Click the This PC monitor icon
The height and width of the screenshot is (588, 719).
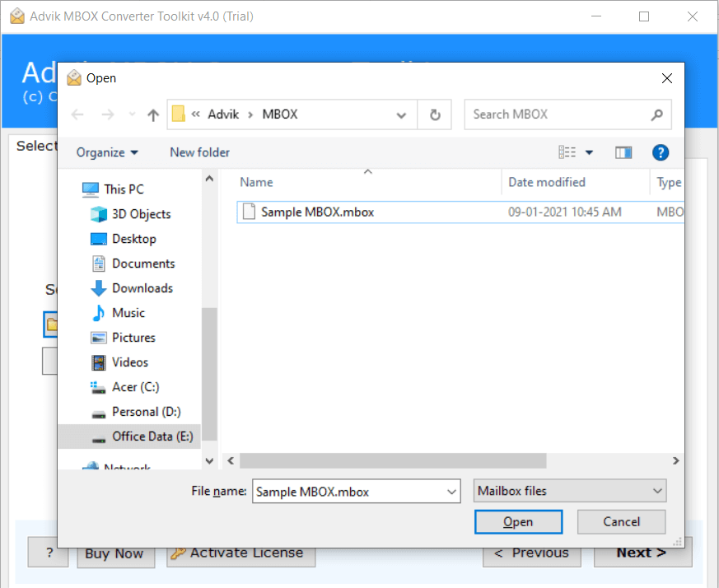pyautogui.click(x=91, y=189)
